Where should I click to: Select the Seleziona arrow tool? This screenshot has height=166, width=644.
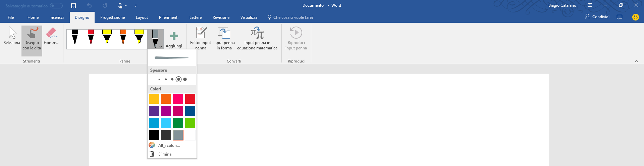coord(12,36)
